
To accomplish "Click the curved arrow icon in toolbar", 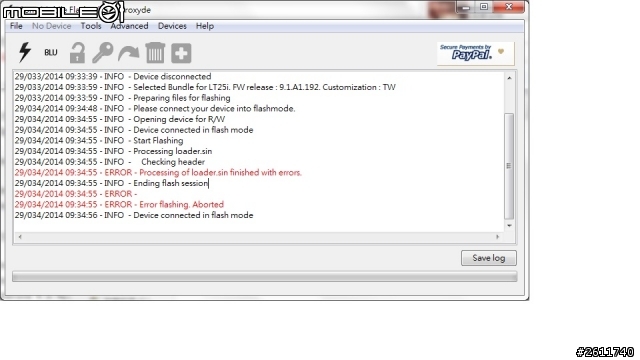I will click(129, 53).
